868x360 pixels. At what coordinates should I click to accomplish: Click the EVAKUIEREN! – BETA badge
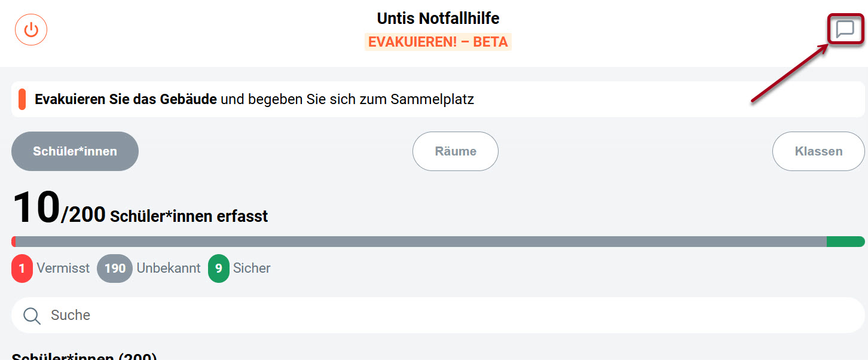tap(438, 42)
